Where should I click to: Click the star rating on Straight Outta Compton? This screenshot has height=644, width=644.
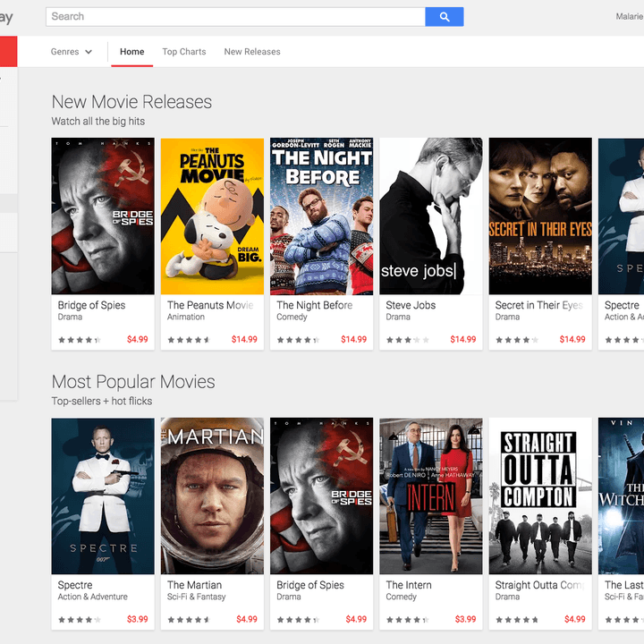point(517,619)
